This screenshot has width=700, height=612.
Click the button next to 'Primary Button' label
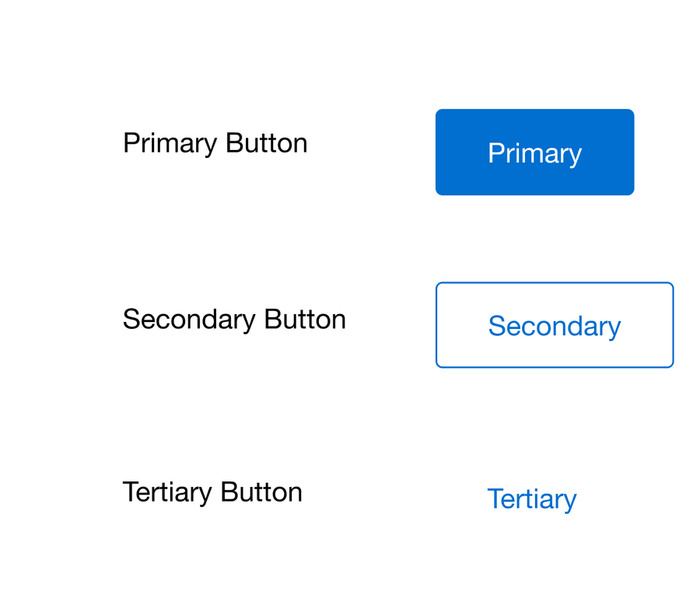coord(534,152)
